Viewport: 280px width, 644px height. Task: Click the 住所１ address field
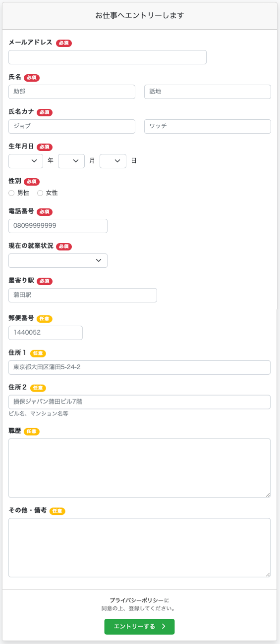(x=139, y=367)
